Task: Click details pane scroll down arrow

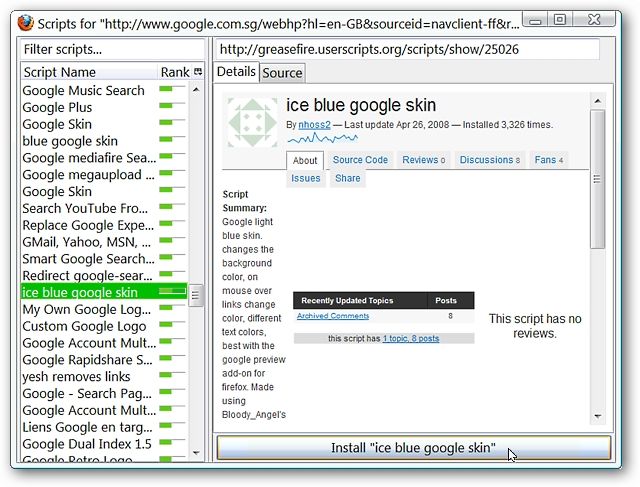Action: click(598, 416)
